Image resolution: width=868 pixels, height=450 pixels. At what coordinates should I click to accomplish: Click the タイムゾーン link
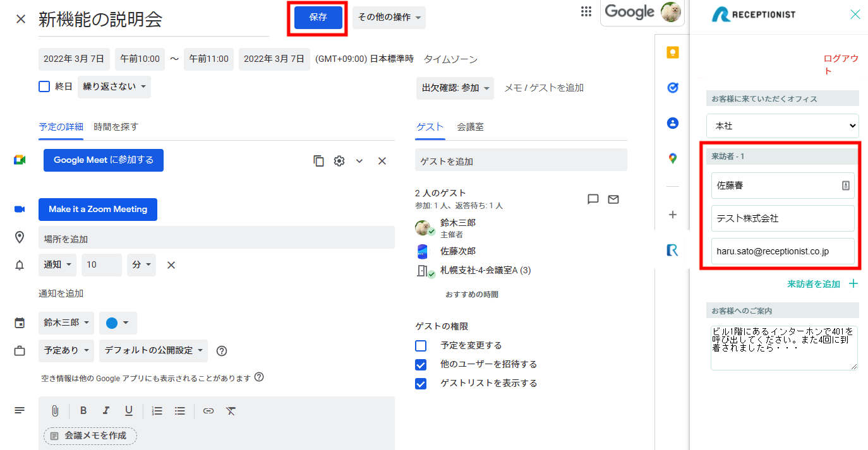pos(450,59)
